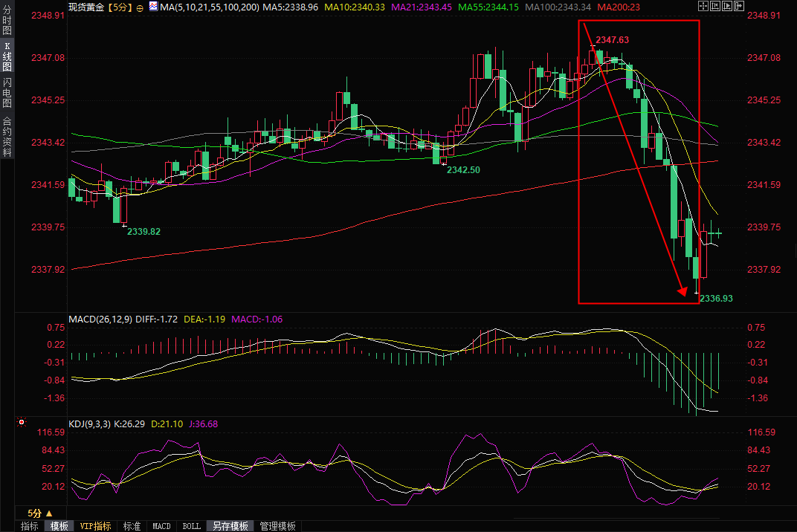Select the VIP指标 tab

95,526
